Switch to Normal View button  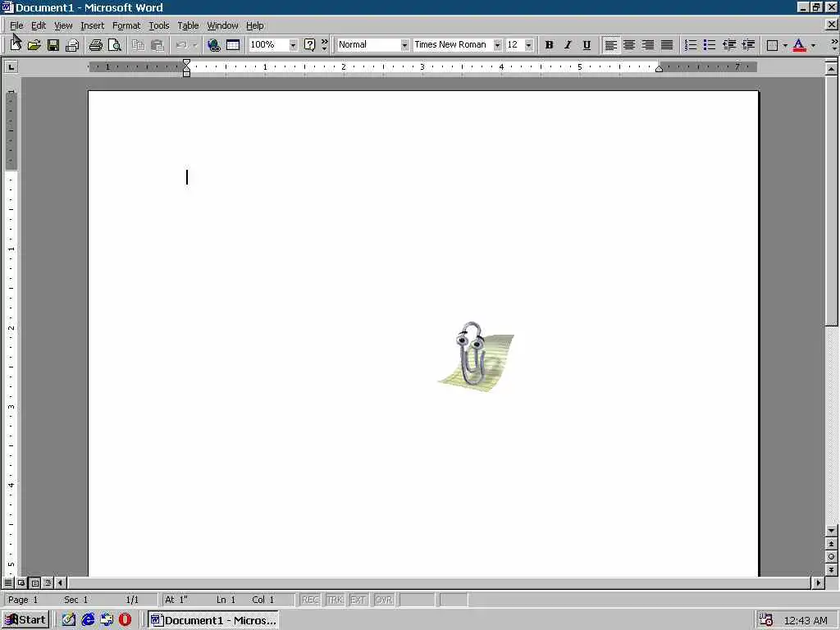pos(8,582)
